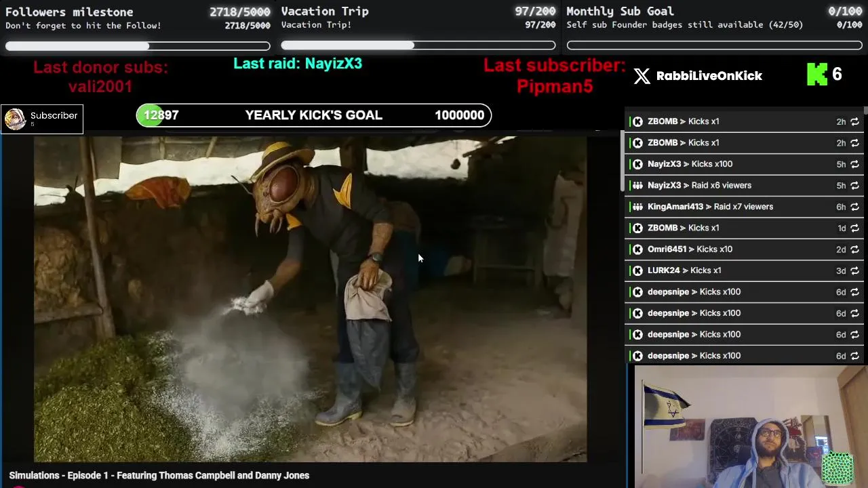This screenshot has height=488, width=868.
Task: Click the Monthly Sub Goal progress bar
Action: click(x=715, y=45)
